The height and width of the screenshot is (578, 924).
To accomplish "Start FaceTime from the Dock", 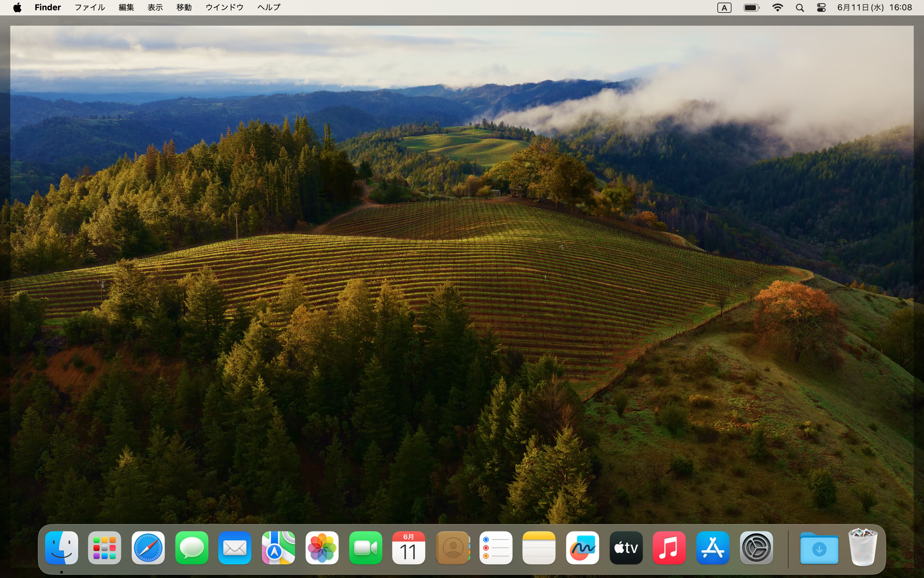I will (x=365, y=548).
